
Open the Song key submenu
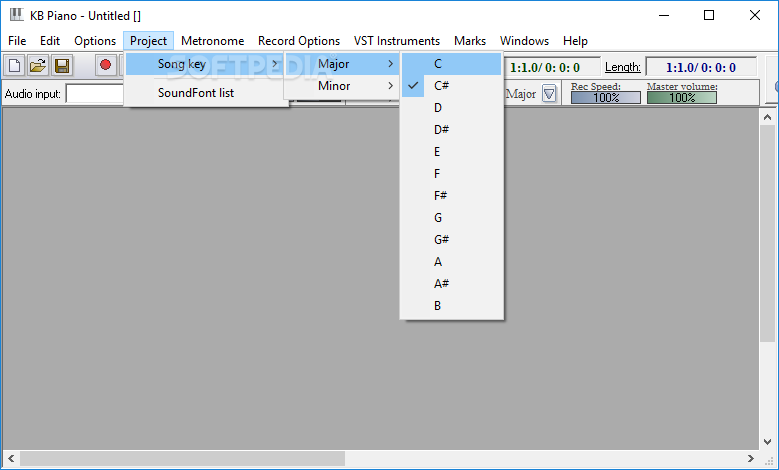[x=206, y=64]
